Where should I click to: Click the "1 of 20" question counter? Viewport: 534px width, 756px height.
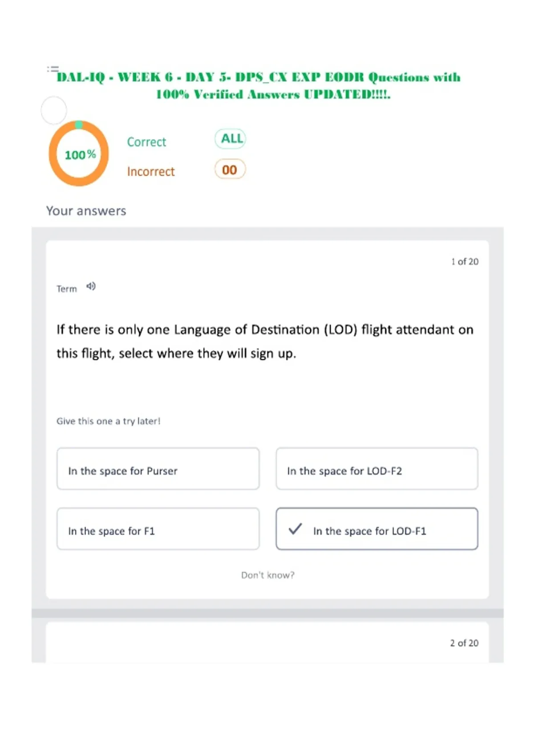pyautogui.click(x=465, y=261)
